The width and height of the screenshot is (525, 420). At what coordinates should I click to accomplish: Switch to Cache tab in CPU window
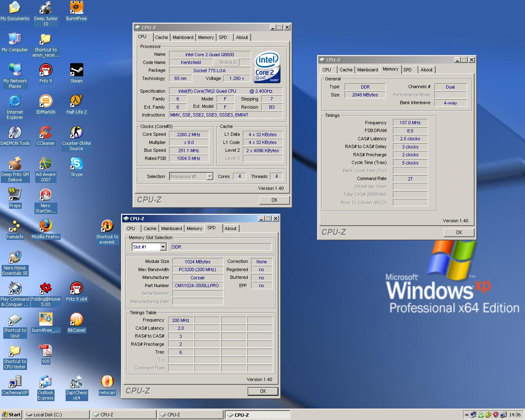(x=161, y=37)
